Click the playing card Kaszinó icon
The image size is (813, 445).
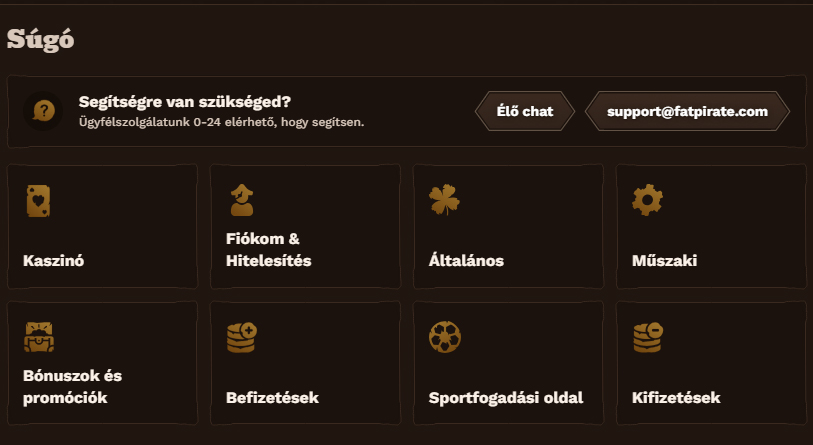38,201
